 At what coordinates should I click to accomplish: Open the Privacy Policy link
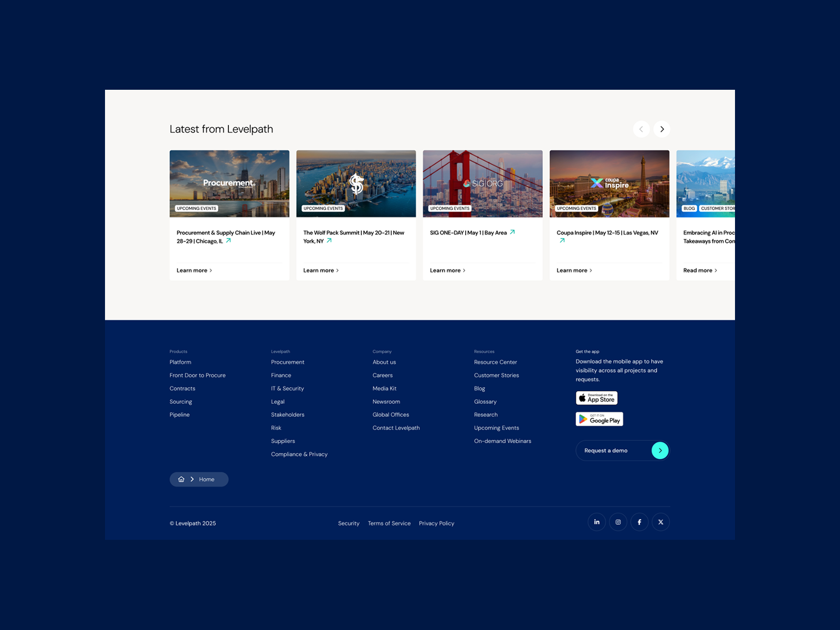[436, 523]
